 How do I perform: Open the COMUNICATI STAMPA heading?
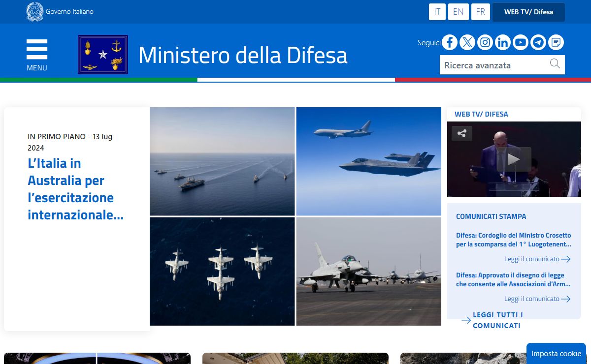pyautogui.click(x=491, y=216)
